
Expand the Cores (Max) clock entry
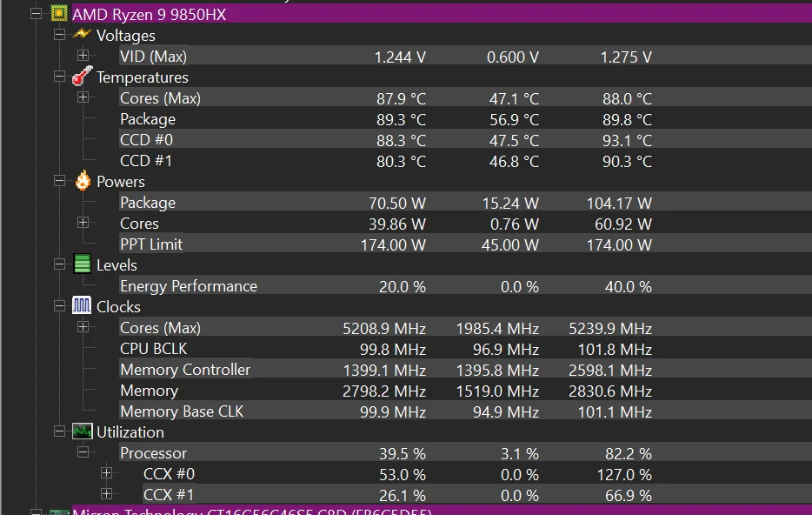pyautogui.click(x=83, y=327)
